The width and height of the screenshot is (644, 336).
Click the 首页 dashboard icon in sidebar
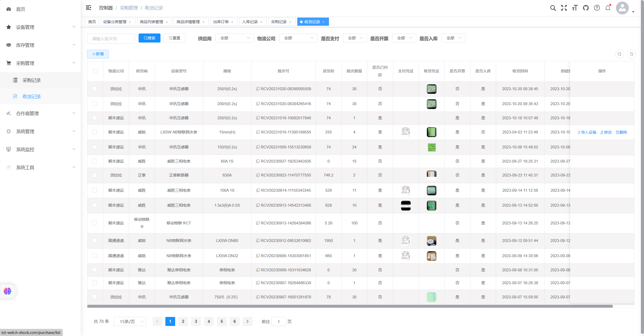9,9
